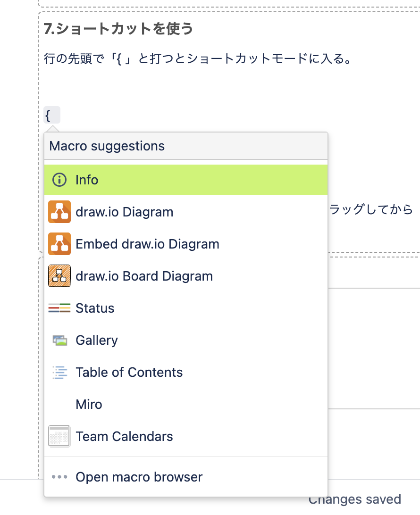This screenshot has height=515, width=420.
Task: Select the Status macro entry
Action: [186, 308]
